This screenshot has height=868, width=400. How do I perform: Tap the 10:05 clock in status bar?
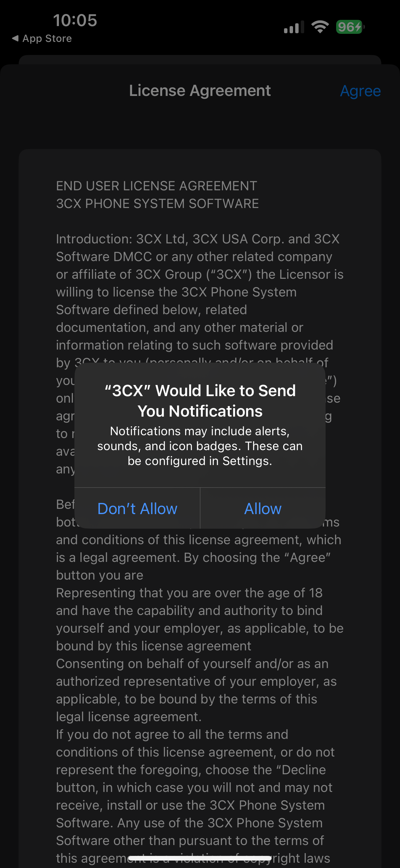[x=75, y=20]
